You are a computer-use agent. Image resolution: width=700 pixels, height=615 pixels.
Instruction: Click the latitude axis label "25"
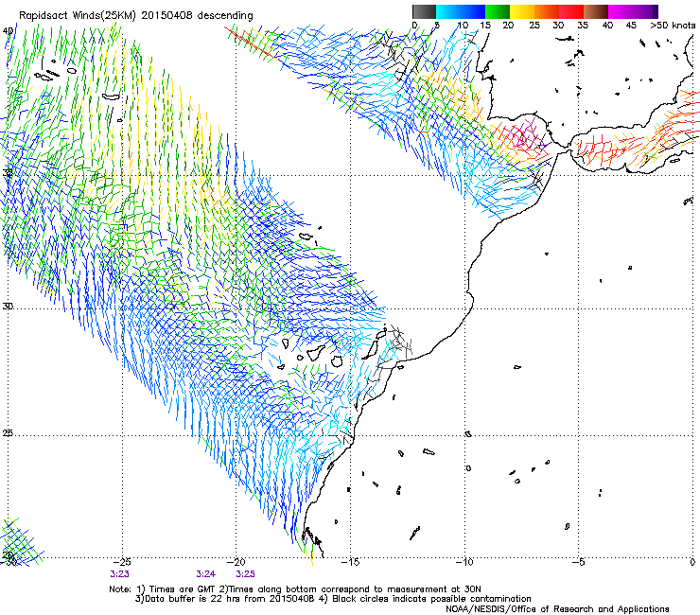pyautogui.click(x=8, y=433)
